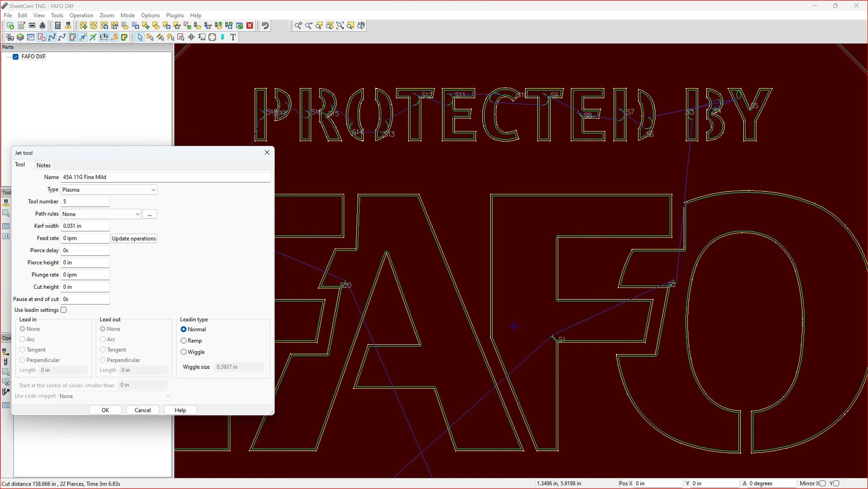Screen dimensions: 868x489
Task: Click the Cut height input field
Action: [85, 287]
